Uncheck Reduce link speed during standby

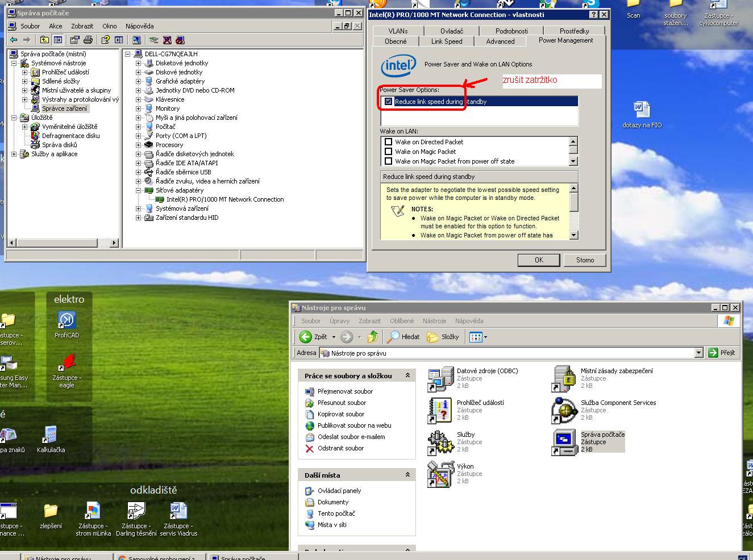pos(389,102)
